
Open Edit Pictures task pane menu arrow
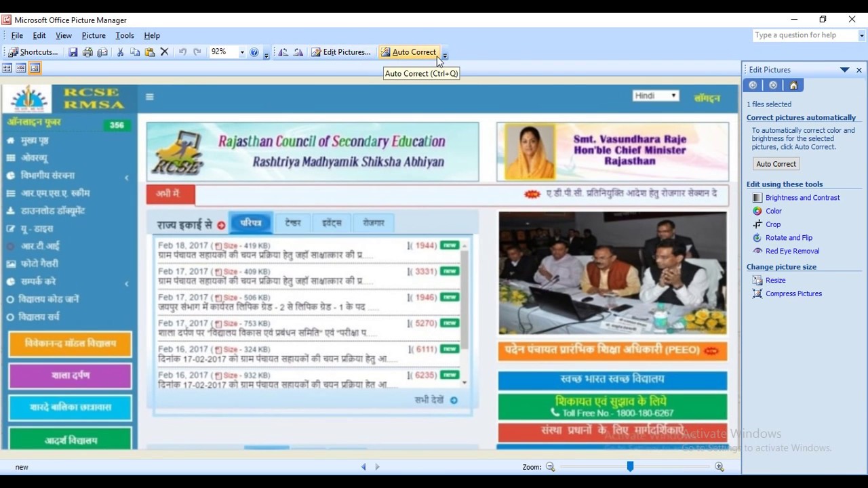click(844, 70)
